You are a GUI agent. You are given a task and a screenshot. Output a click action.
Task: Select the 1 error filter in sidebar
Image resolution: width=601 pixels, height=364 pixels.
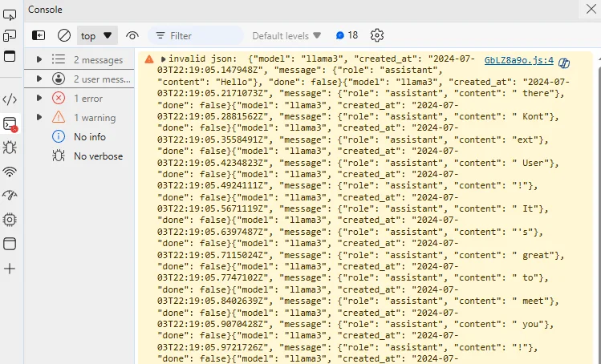pos(88,98)
